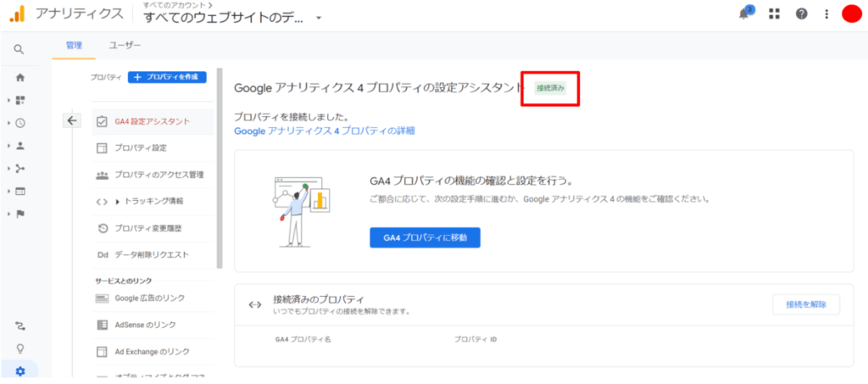The height and width of the screenshot is (384, 868).
Task: Click the setup illustration image
Action: coord(302,211)
